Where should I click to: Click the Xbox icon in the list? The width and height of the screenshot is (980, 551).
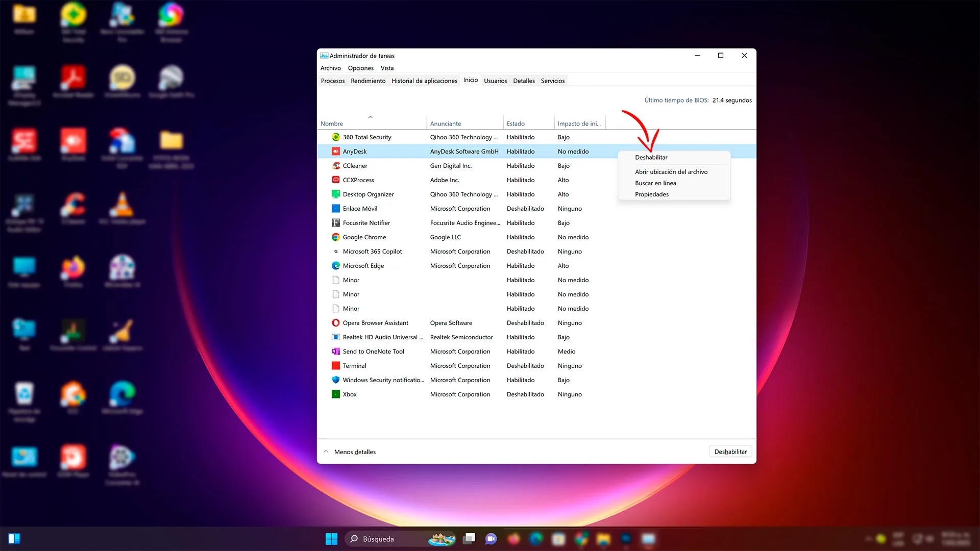click(x=335, y=394)
